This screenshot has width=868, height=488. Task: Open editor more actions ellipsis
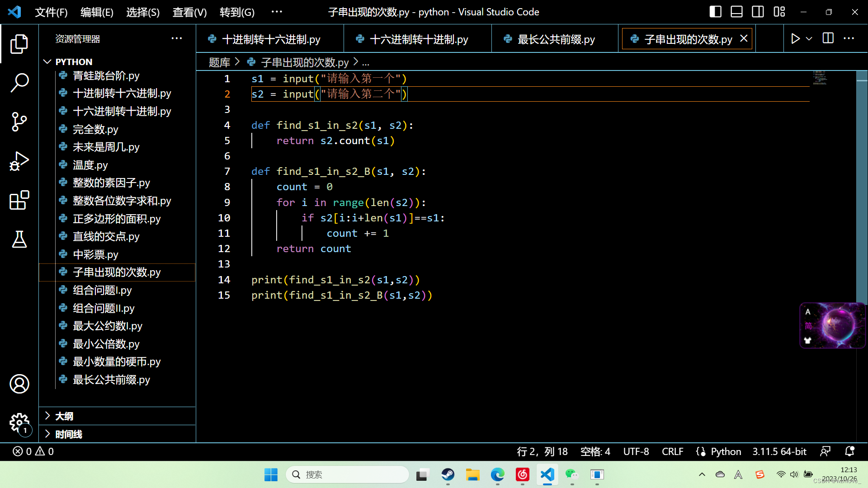(x=849, y=38)
